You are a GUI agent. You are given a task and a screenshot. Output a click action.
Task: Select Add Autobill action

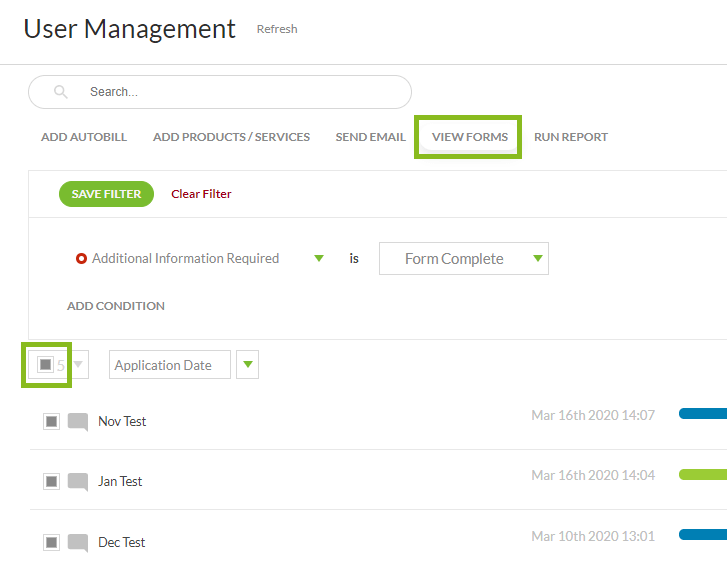(x=84, y=137)
